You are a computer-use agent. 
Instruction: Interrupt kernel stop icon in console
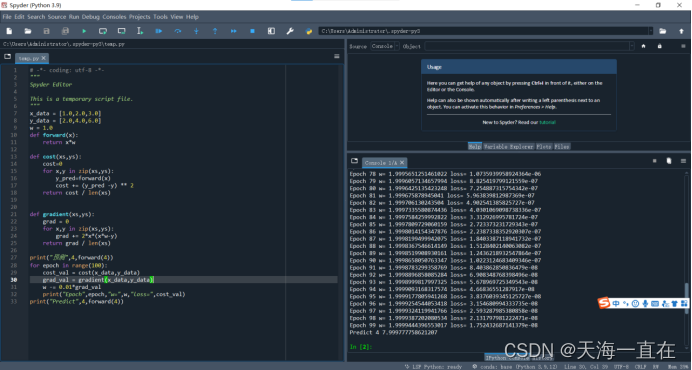coord(654,161)
